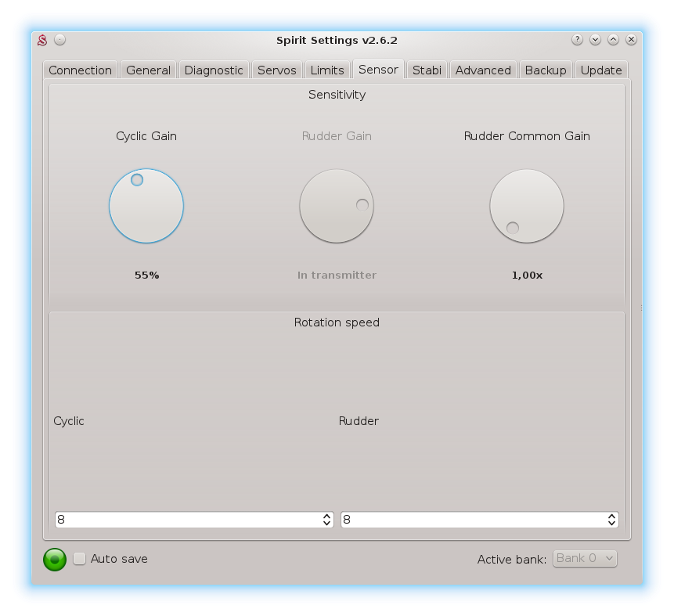Screen dimensions: 674x616
Task: Click the Rudder Common Gain dial
Action: (x=527, y=207)
